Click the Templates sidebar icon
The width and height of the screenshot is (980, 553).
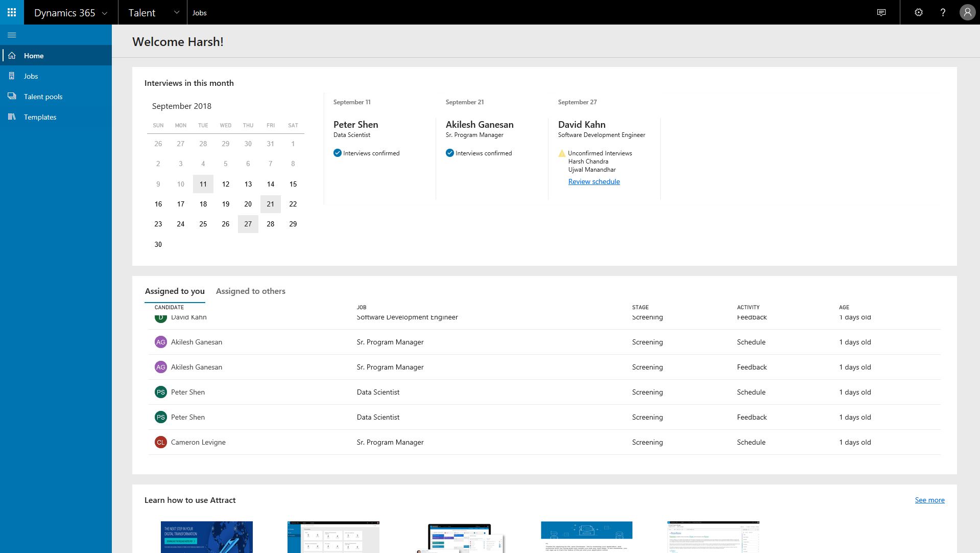tap(12, 117)
